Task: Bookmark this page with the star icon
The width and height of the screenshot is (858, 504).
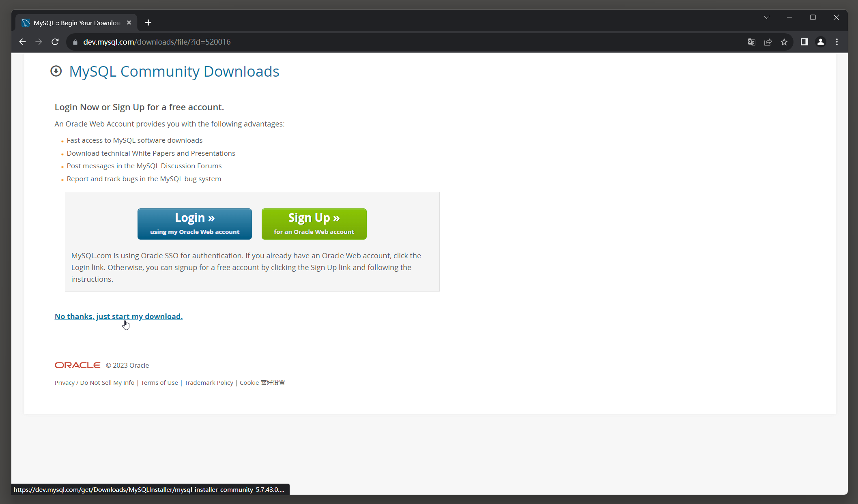Action: point(784,42)
